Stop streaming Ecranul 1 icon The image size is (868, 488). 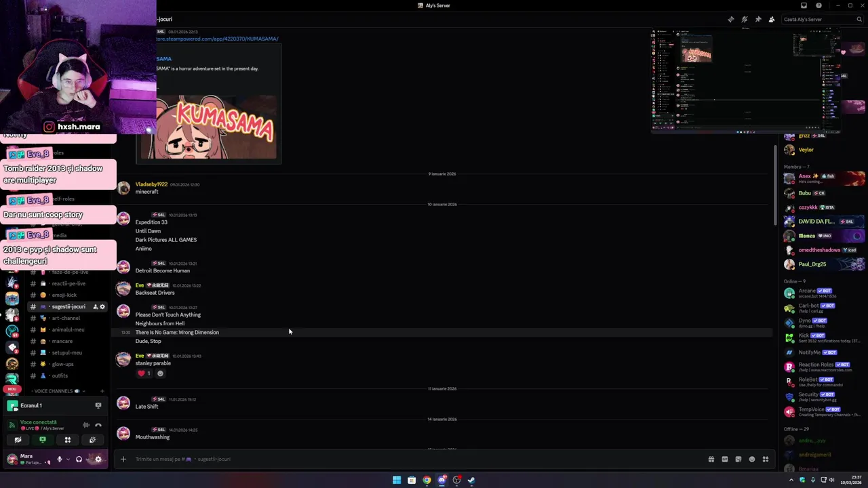tap(98, 405)
